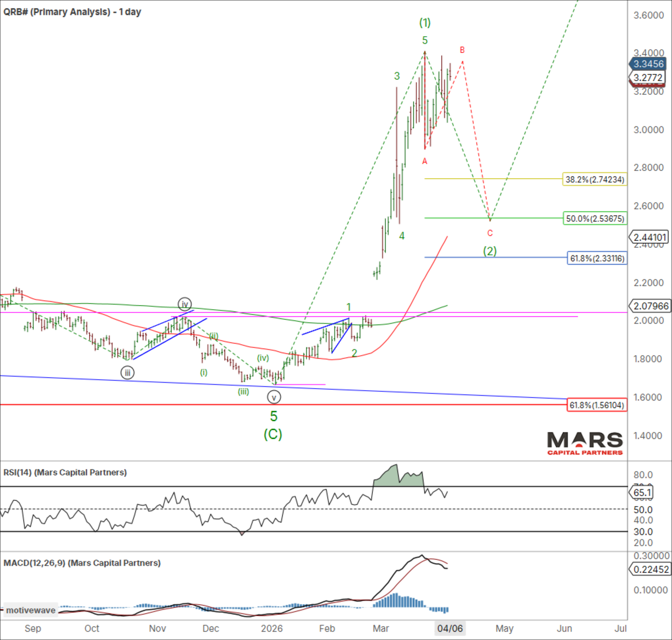Click the 38.2% (2.74234) Fibonacci label
Viewport: 672px width, 640px height.
pos(594,179)
